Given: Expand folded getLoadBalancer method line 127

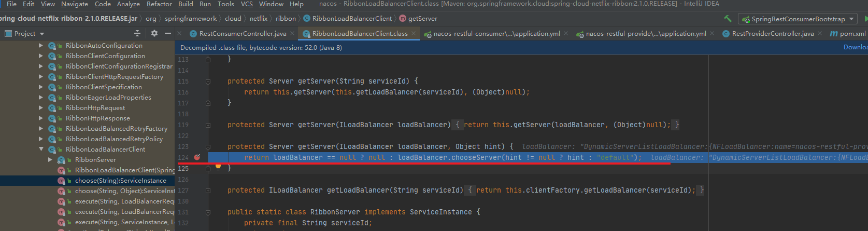Looking at the screenshot, I should point(208,191).
